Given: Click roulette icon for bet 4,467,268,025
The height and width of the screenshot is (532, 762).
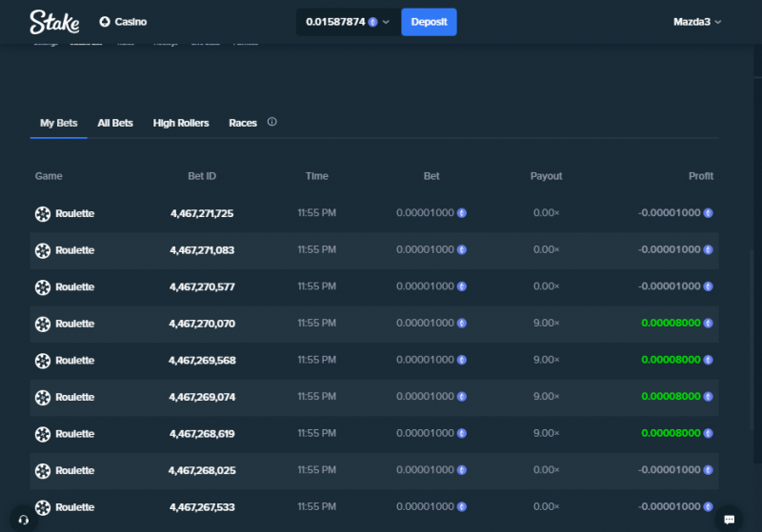Looking at the screenshot, I should 43,471.
